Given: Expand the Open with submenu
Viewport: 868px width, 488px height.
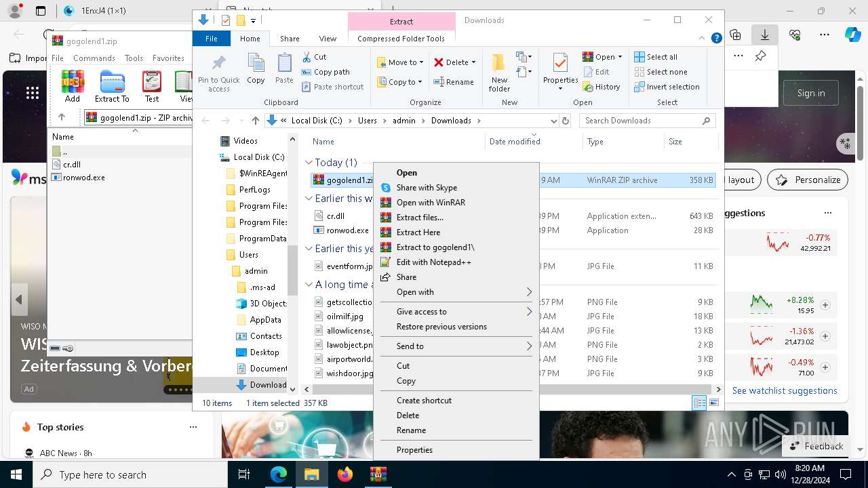Looking at the screenshot, I should [455, 292].
